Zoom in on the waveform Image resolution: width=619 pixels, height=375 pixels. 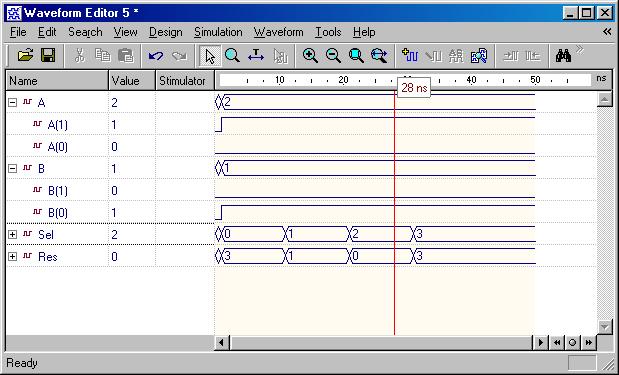click(310, 56)
